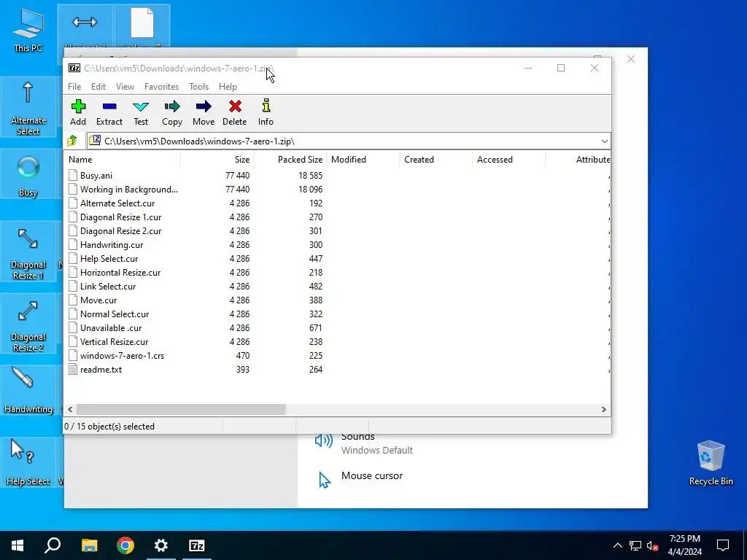This screenshot has width=747, height=560.
Task: Click the red Delete toolbar icon
Action: [x=234, y=113]
